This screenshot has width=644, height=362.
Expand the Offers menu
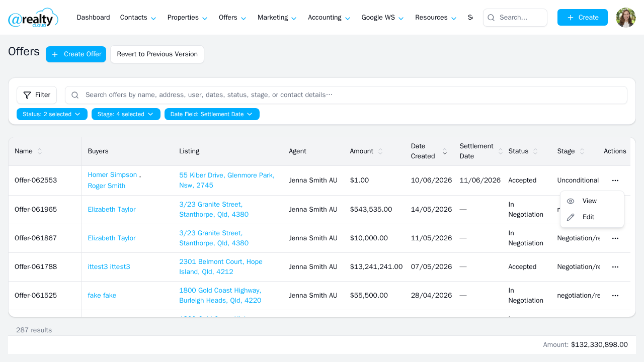[232, 18]
